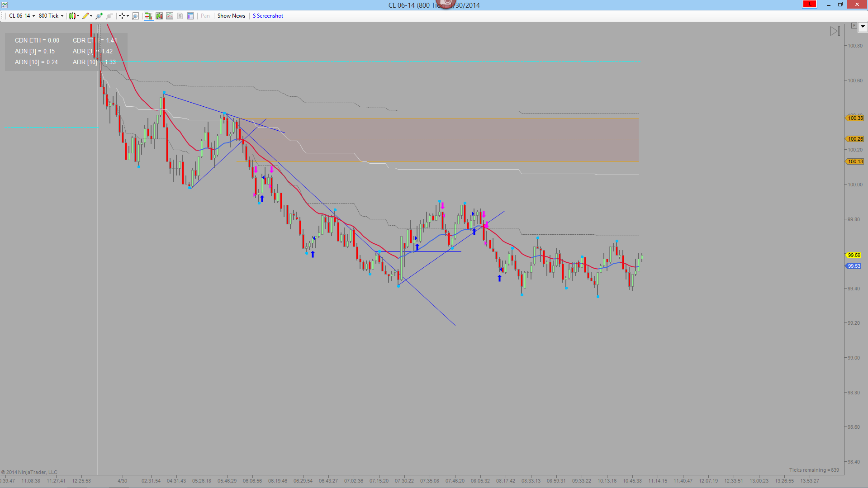Click the blue 99.53 price marker
The image size is (868, 488).
pyautogui.click(x=854, y=266)
